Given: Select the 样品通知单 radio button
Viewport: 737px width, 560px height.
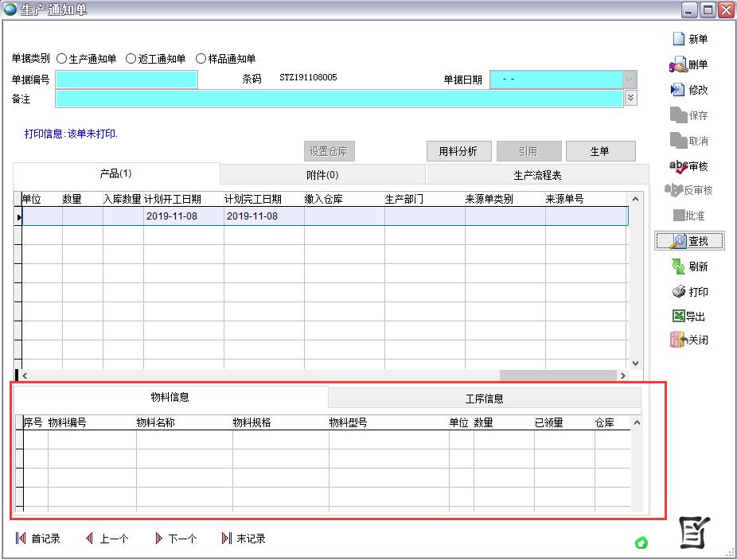Looking at the screenshot, I should 201,59.
